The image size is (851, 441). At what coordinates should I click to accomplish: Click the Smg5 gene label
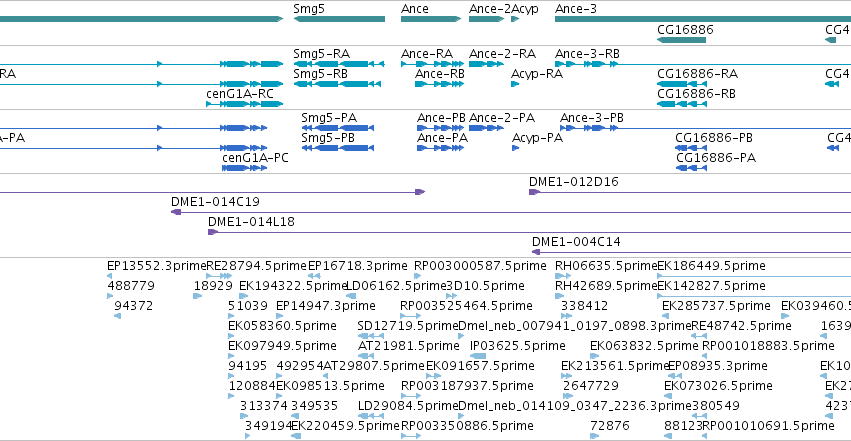click(309, 9)
